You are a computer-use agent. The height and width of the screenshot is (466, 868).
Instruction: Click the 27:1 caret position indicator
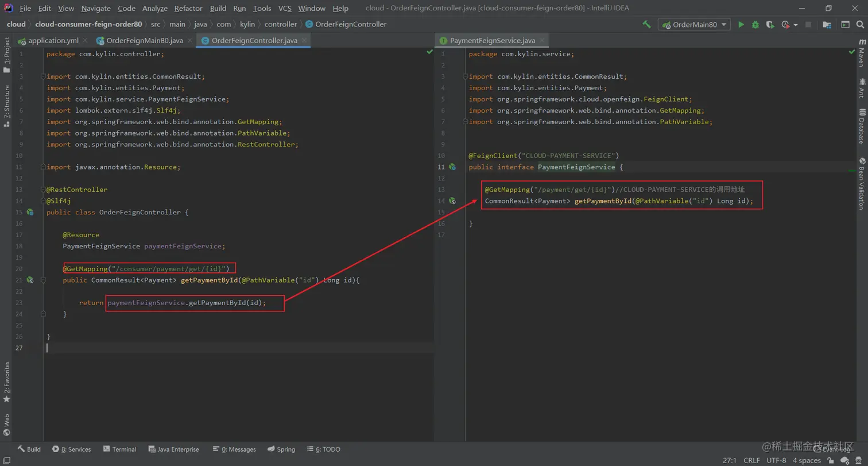point(730,460)
